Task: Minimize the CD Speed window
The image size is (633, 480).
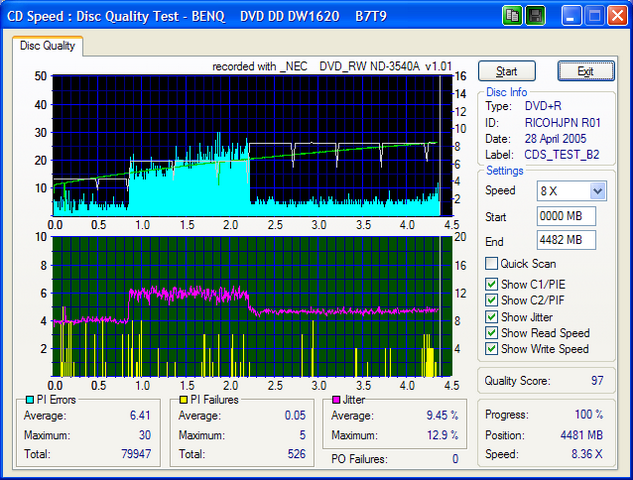Action: click(x=571, y=16)
